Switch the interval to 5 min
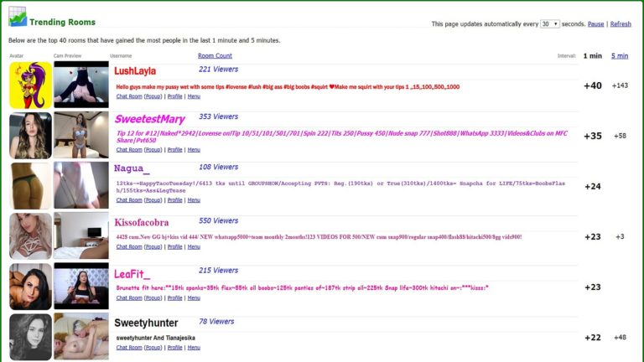 click(x=620, y=55)
